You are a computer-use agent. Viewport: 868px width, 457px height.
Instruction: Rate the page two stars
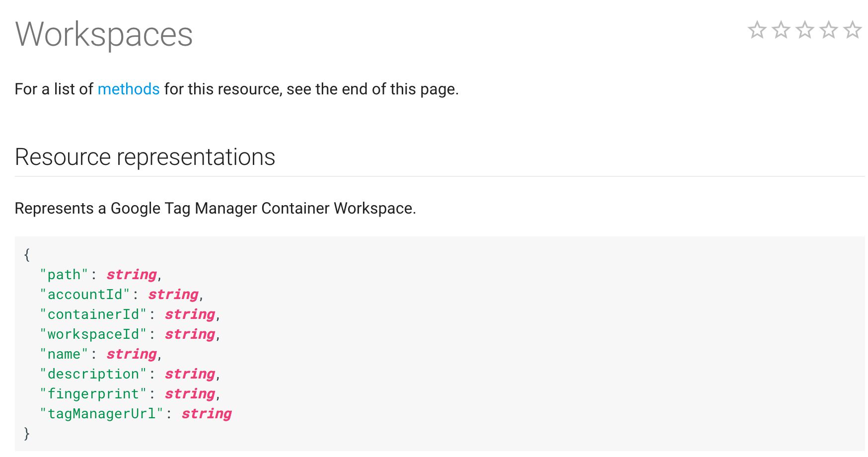(781, 30)
